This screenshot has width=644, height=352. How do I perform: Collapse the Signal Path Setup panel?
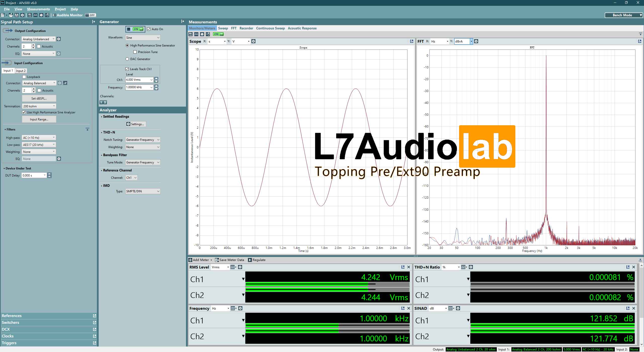coord(94,22)
